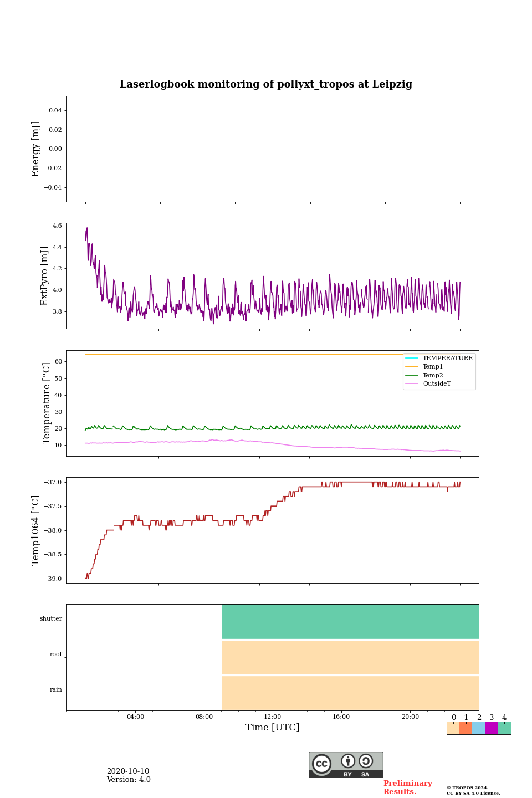Click the 2020-10-10 date text
The width and height of the screenshot is (532, 798).
128,771
